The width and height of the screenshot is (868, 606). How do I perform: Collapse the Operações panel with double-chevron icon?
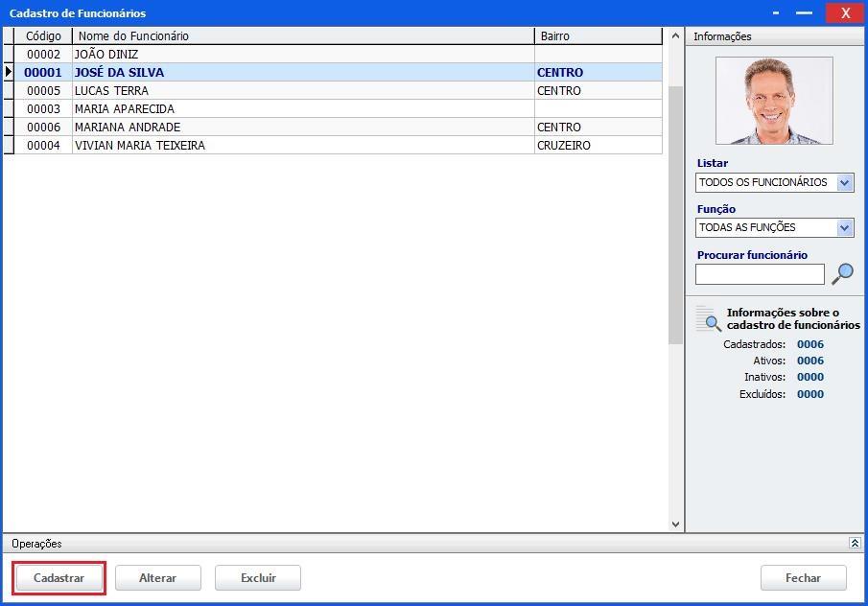[855, 543]
